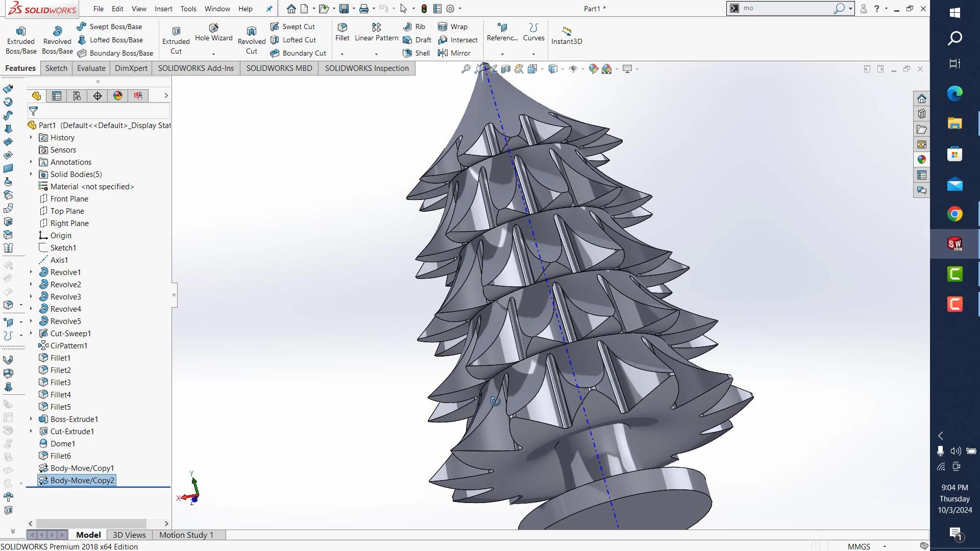The image size is (980, 551).
Task: Click the feature tree filter field
Action: pos(102,111)
